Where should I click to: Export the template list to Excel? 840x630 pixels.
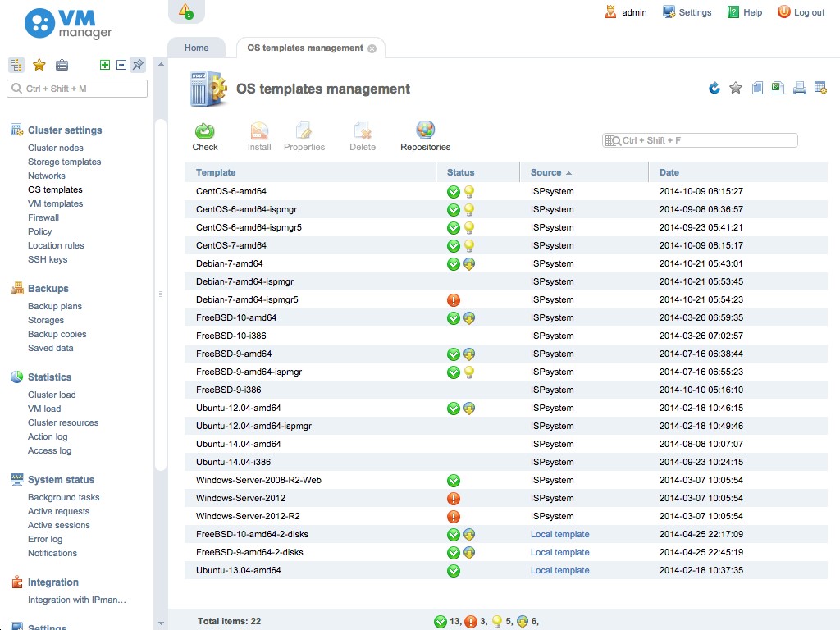click(x=777, y=88)
